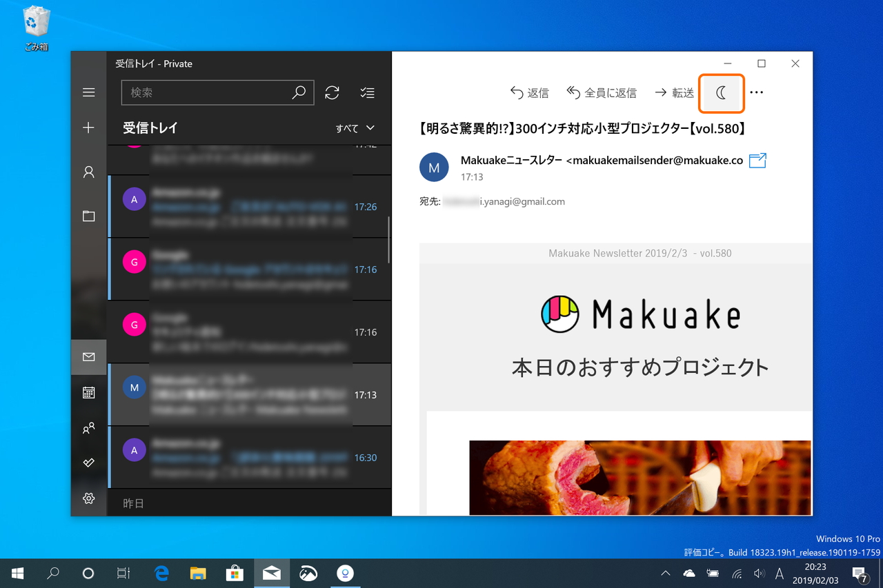This screenshot has height=588, width=883.
Task: Refresh the inbox with the sync icon
Action: click(332, 92)
